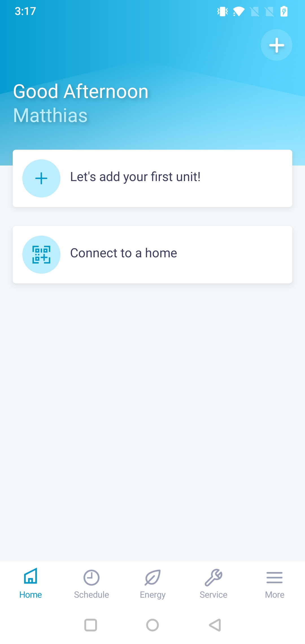Viewport: 305px width, 644px height.
Task: Select "Let's add your first unit!" text
Action: coord(135,177)
